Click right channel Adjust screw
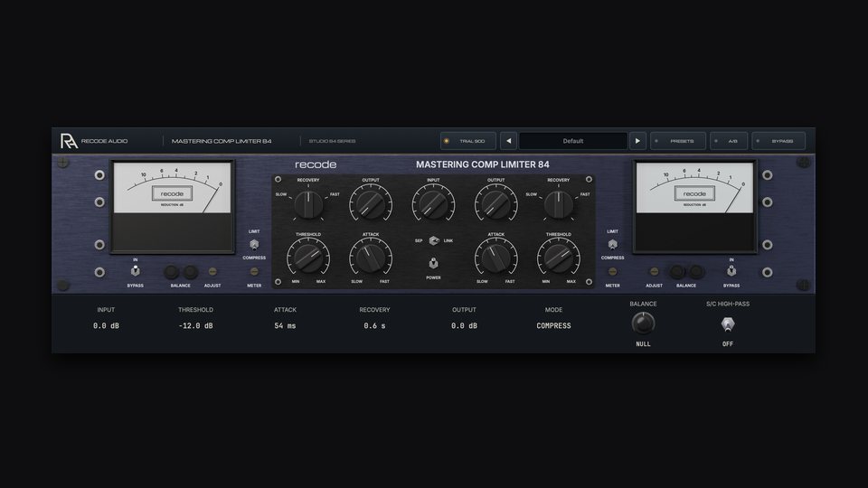This screenshot has height=488, width=868. coord(654,272)
